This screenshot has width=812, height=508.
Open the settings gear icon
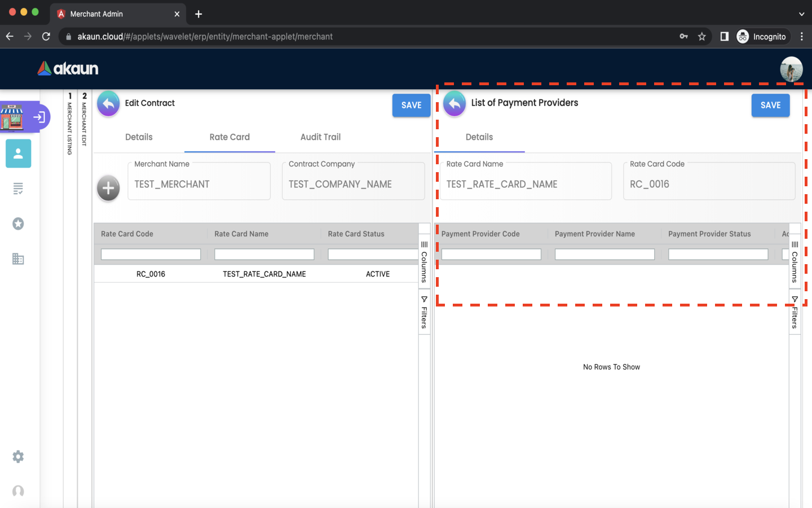point(18,457)
